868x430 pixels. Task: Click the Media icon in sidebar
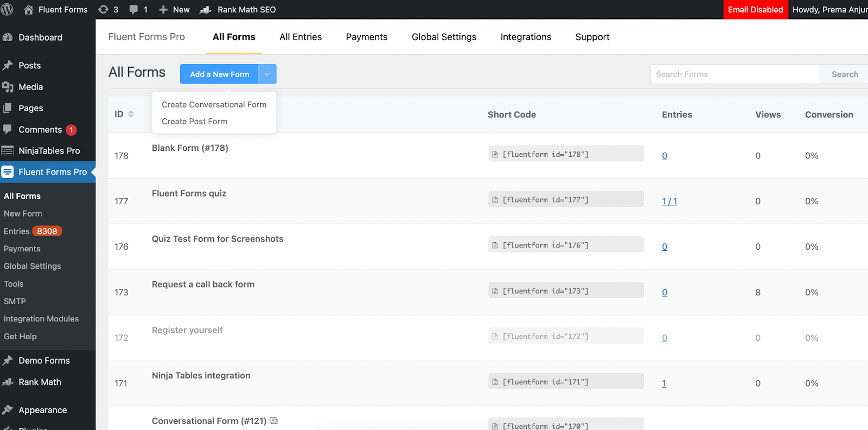point(8,87)
